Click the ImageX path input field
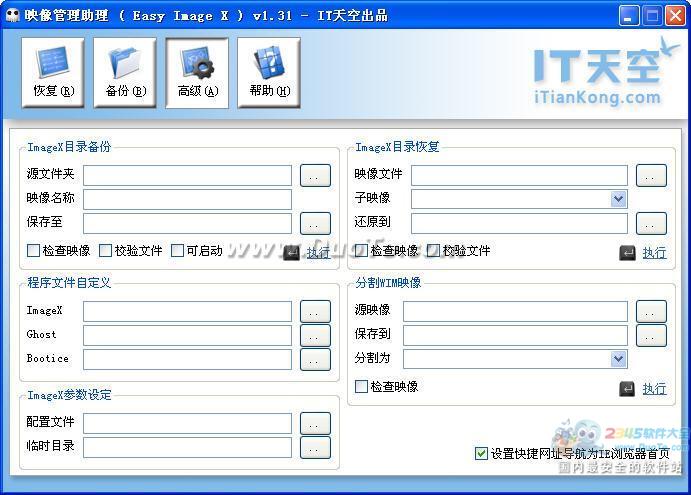The height and width of the screenshot is (495, 691). [x=187, y=311]
